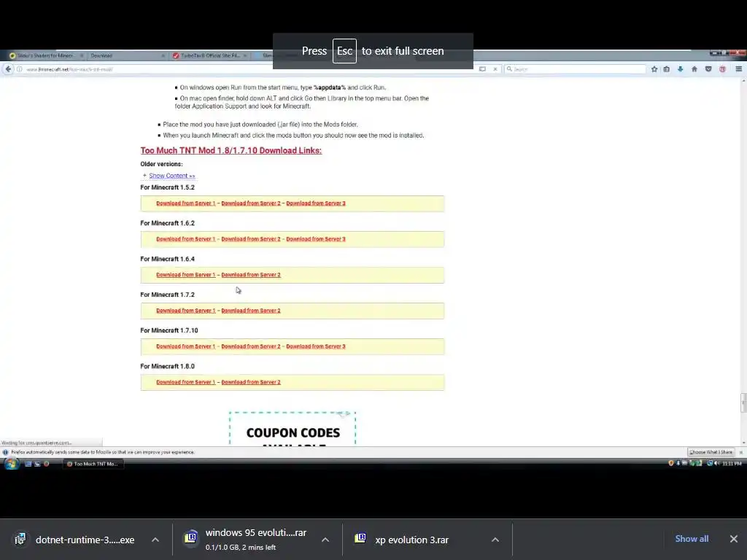Expand options for xp evolution 3.rar
The width and height of the screenshot is (747, 560).
click(x=495, y=540)
